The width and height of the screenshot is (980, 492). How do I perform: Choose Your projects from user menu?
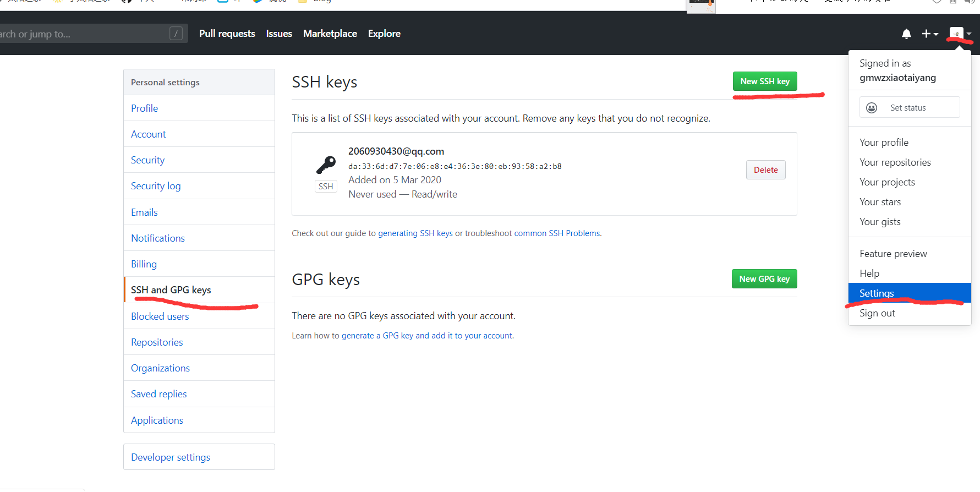click(910, 182)
